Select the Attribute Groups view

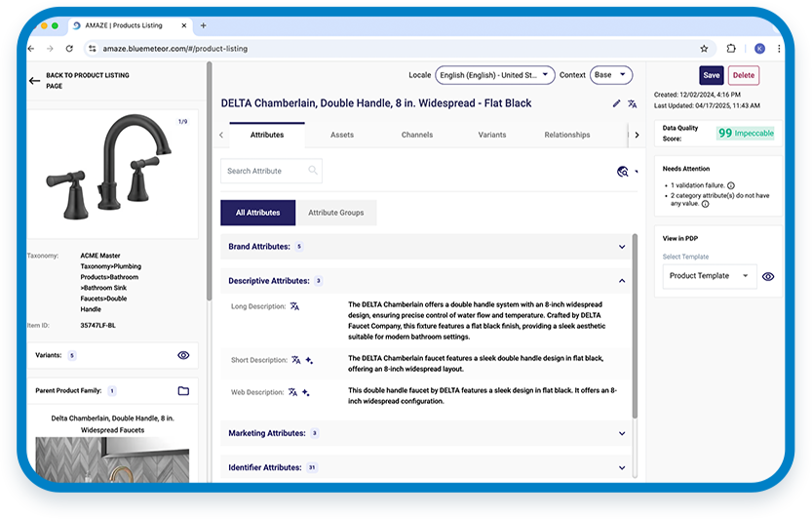coord(336,213)
